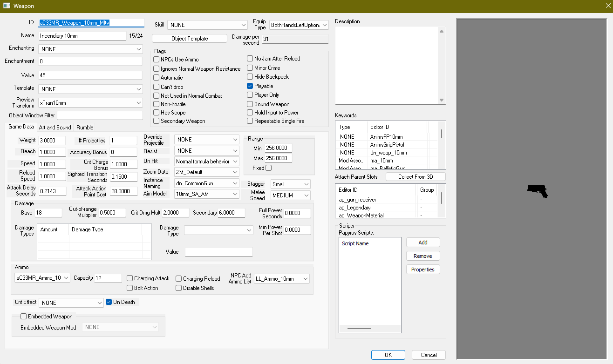Viewport: 613px width, 364px height.
Task: Open the Aim Model dropdown
Action: pos(207,194)
